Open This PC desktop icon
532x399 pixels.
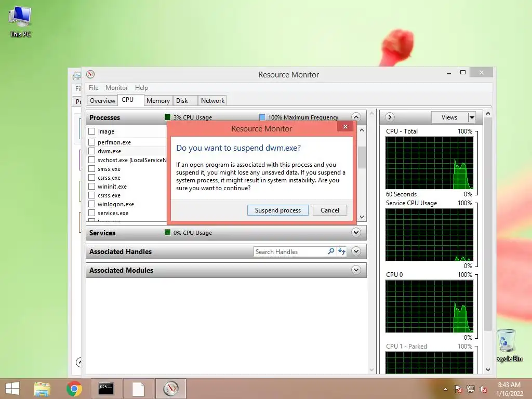(x=20, y=22)
